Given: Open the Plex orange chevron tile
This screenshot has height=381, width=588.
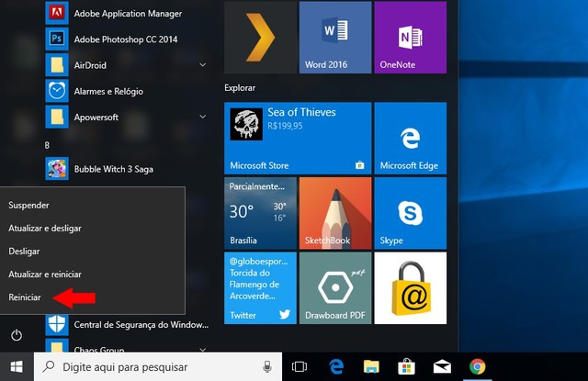Looking at the screenshot, I should point(260,37).
